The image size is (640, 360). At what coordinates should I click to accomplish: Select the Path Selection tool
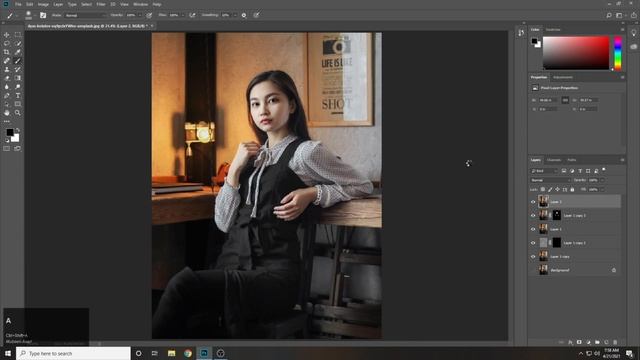click(7, 104)
